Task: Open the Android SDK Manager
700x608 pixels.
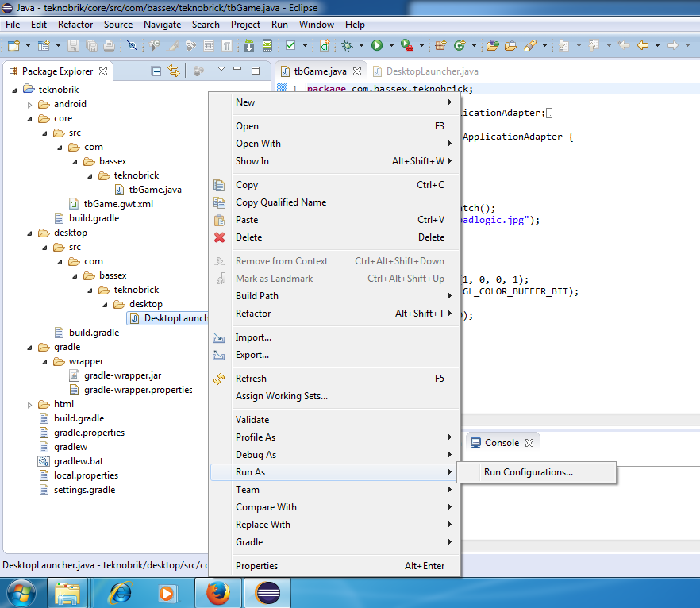Action: tap(249, 45)
